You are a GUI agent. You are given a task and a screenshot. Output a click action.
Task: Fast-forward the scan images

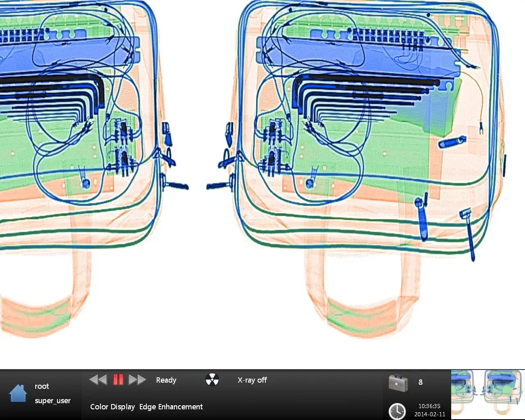[137, 380]
